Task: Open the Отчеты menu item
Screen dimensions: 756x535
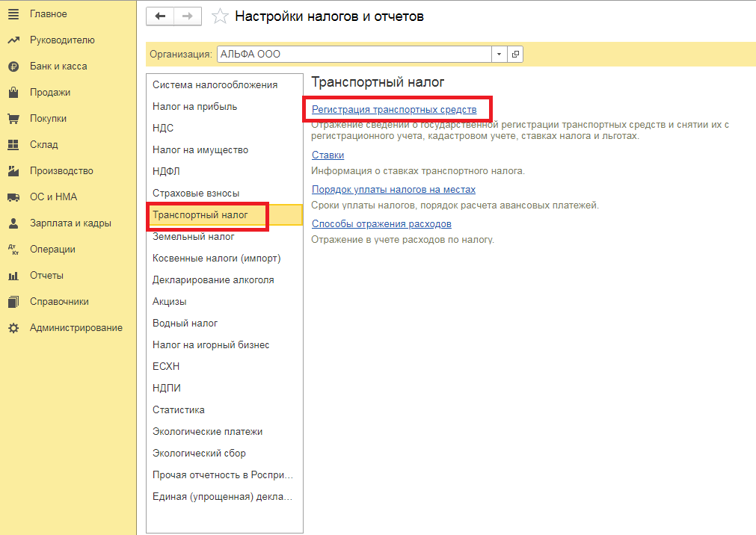Action: pos(46,276)
